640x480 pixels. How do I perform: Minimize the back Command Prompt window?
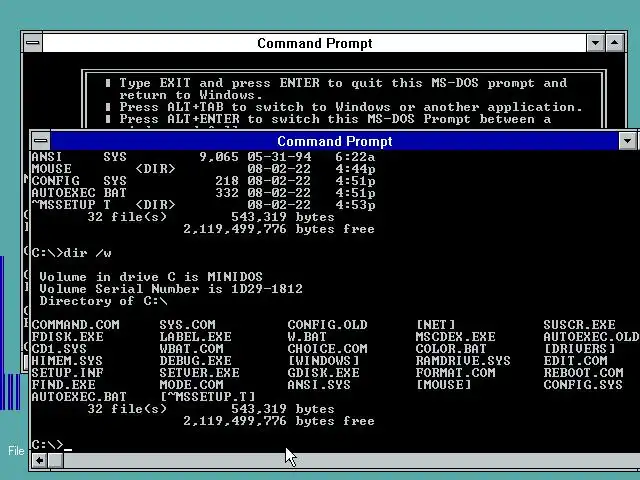click(595, 43)
